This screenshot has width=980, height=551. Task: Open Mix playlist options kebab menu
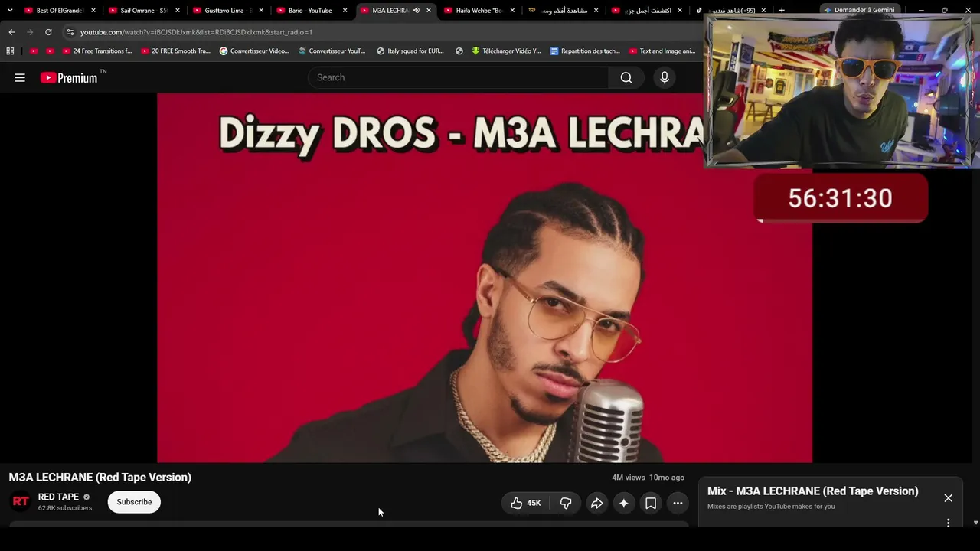click(x=948, y=523)
